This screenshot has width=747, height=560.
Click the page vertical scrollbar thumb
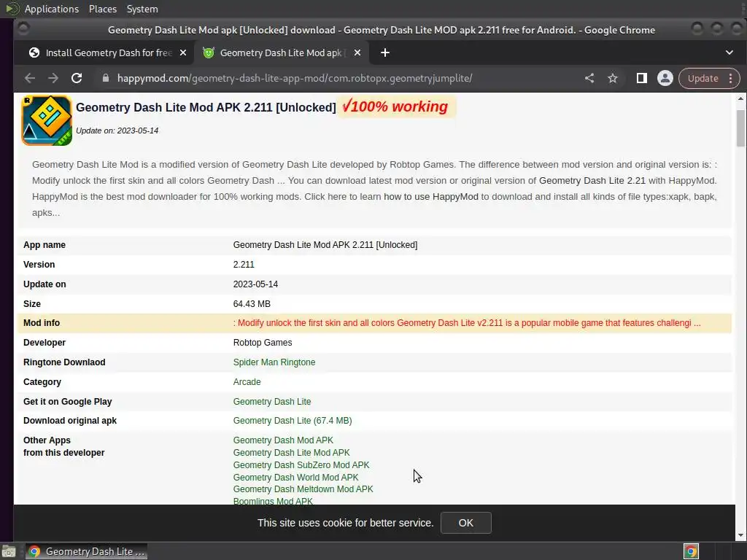coord(740,128)
